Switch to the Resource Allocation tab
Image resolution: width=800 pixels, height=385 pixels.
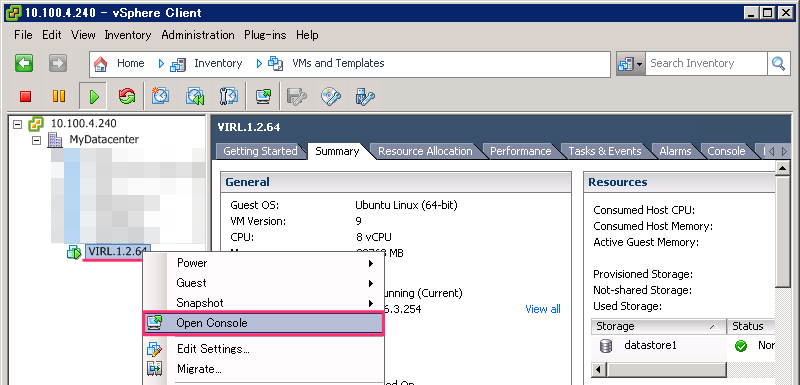coord(425,151)
